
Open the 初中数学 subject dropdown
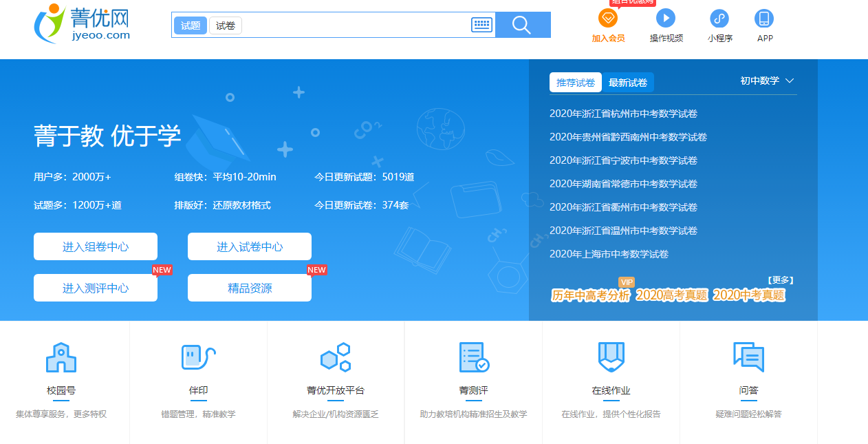click(766, 81)
